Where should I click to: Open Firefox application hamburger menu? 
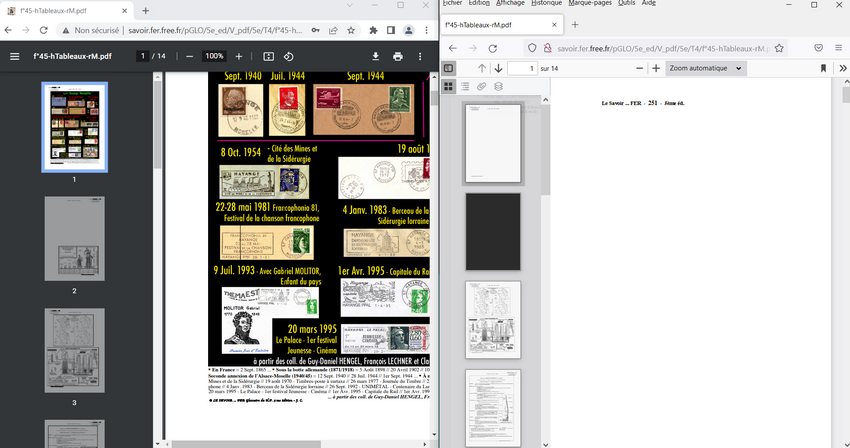point(838,48)
